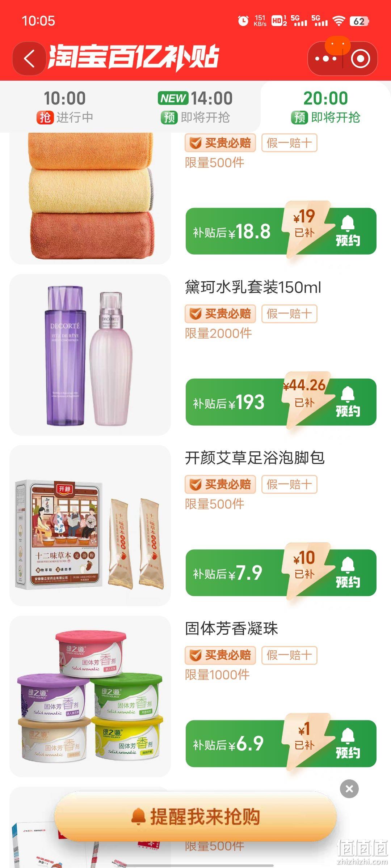This screenshot has height=868, width=391.
Task: Tap the 提醒我来抢购 button
Action: point(195,817)
